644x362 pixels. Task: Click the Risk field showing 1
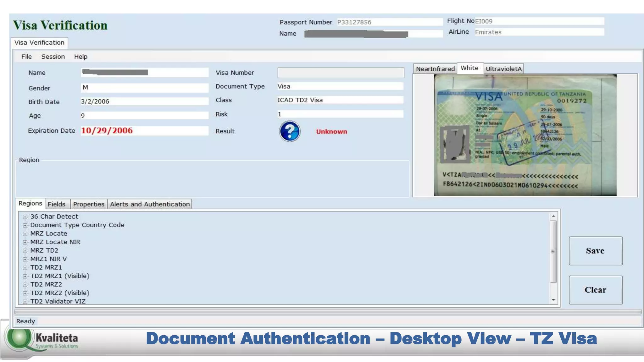click(340, 114)
